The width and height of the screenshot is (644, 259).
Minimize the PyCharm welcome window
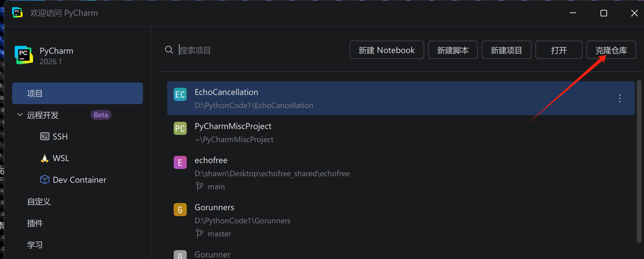pyautogui.click(x=573, y=13)
